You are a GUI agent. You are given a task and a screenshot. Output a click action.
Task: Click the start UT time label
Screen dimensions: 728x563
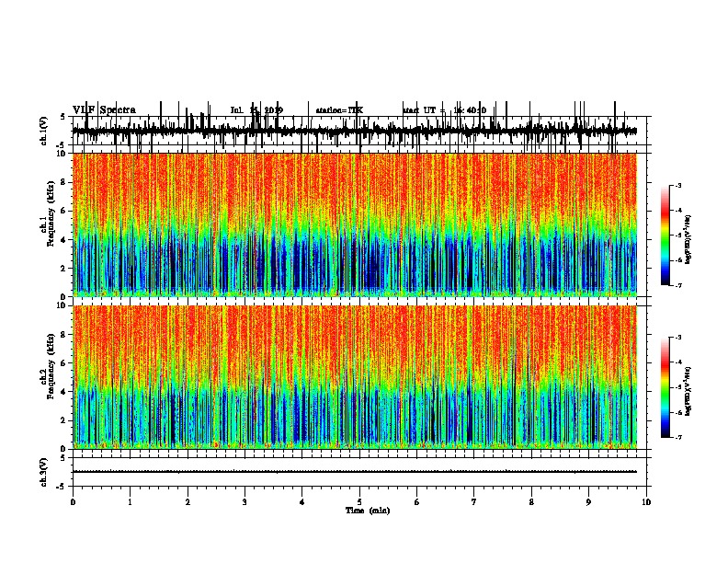click(444, 110)
